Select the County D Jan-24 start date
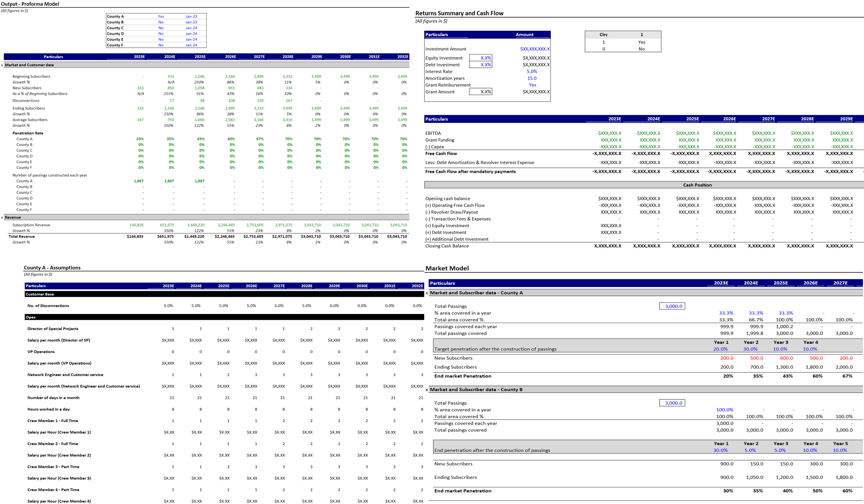 click(x=191, y=34)
